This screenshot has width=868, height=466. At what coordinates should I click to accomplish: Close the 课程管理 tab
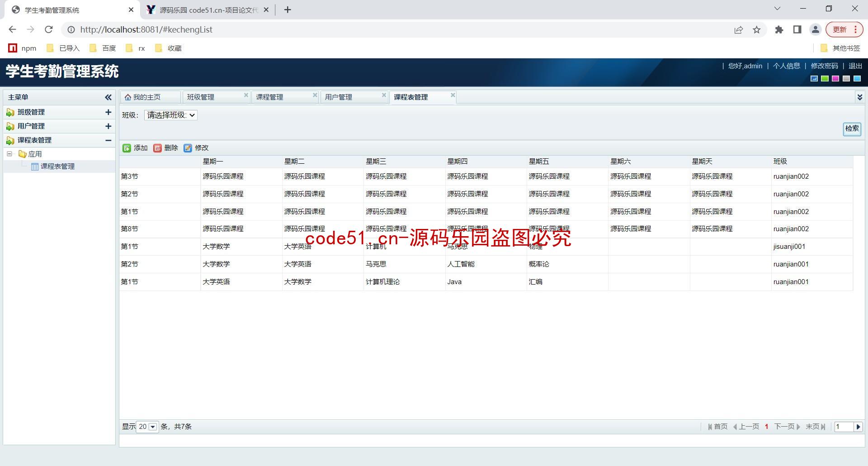(x=315, y=95)
